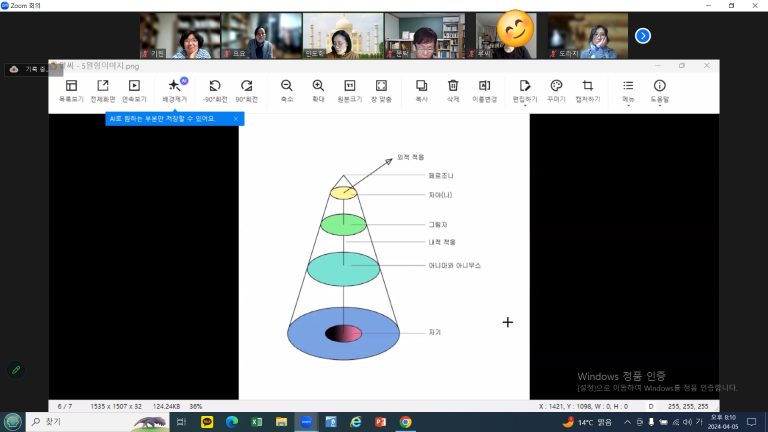This screenshot has height=432, width=768.
Task: Click the AI background removal tool
Action: (x=175, y=90)
